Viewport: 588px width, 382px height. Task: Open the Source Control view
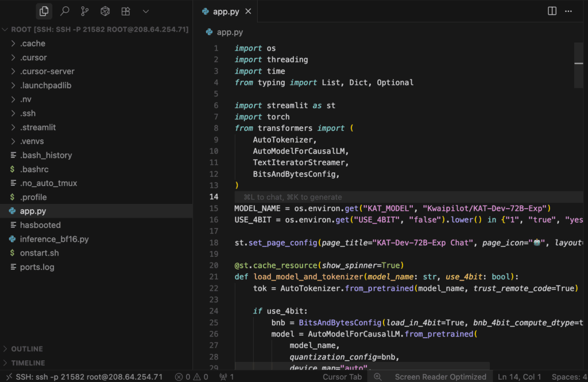click(x=85, y=11)
